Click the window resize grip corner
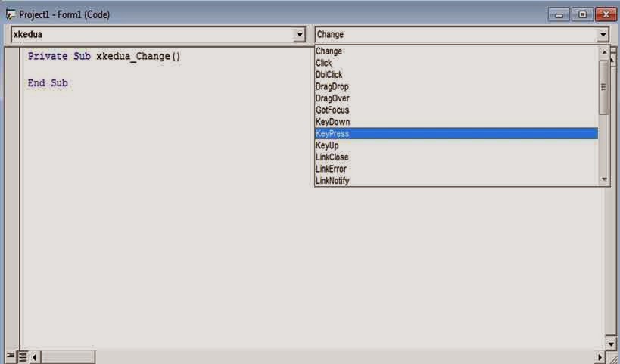The height and width of the screenshot is (364, 620). (x=612, y=359)
